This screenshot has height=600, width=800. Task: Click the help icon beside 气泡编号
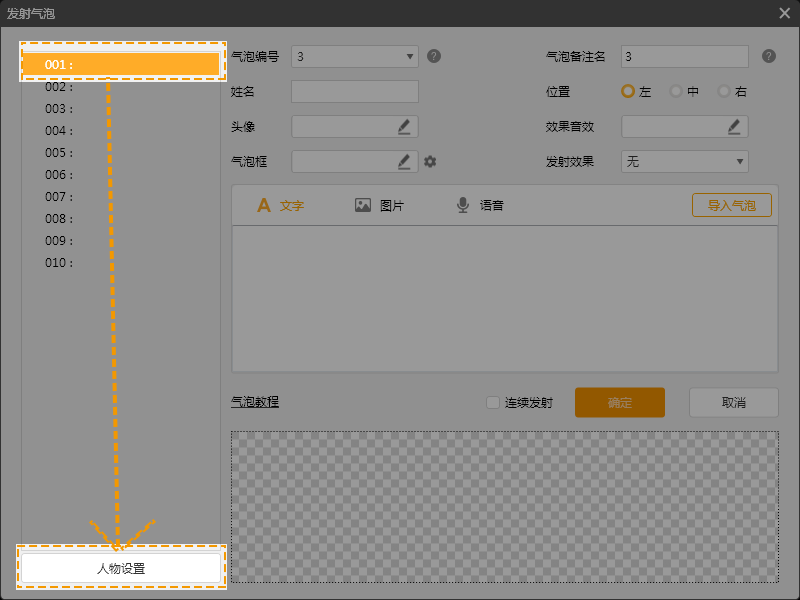pyautogui.click(x=434, y=56)
